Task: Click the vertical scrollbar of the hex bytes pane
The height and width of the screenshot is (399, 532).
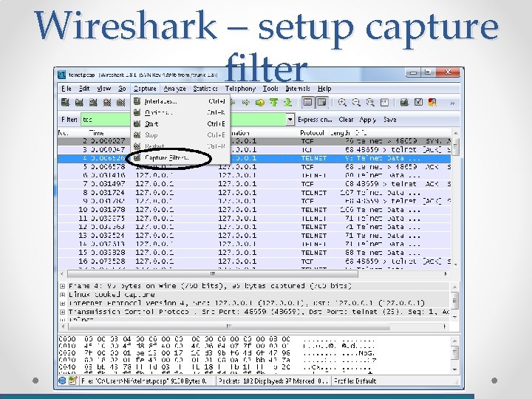Action: tap(455, 353)
